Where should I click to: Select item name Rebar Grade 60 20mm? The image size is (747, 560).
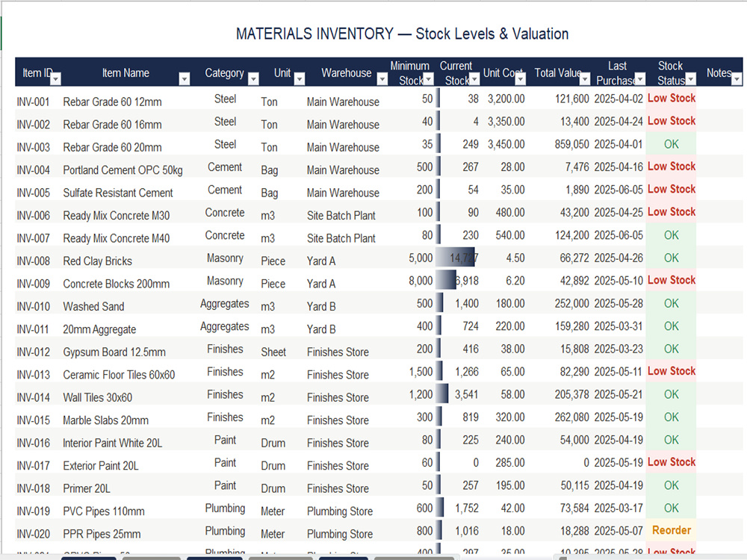(113, 147)
